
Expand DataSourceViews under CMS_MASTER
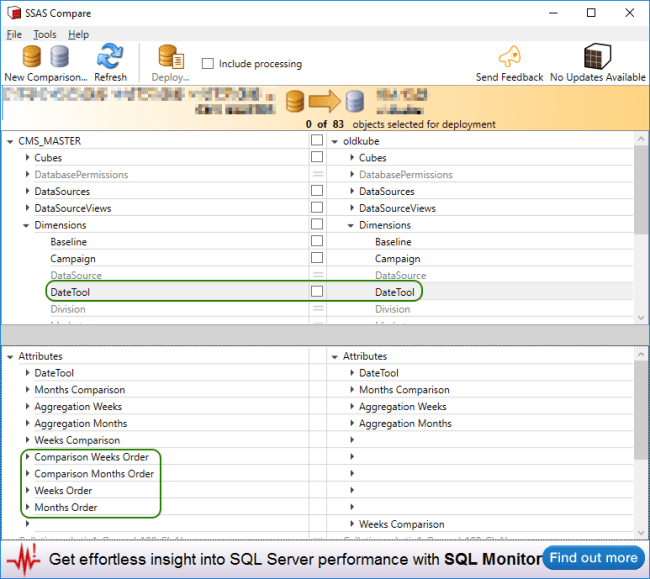point(27,208)
